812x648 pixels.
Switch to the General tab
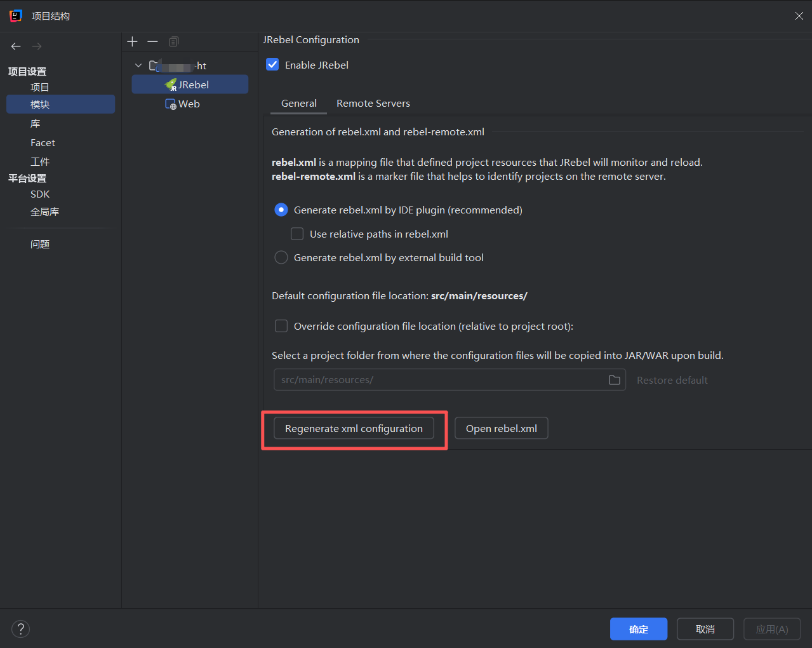coord(299,104)
